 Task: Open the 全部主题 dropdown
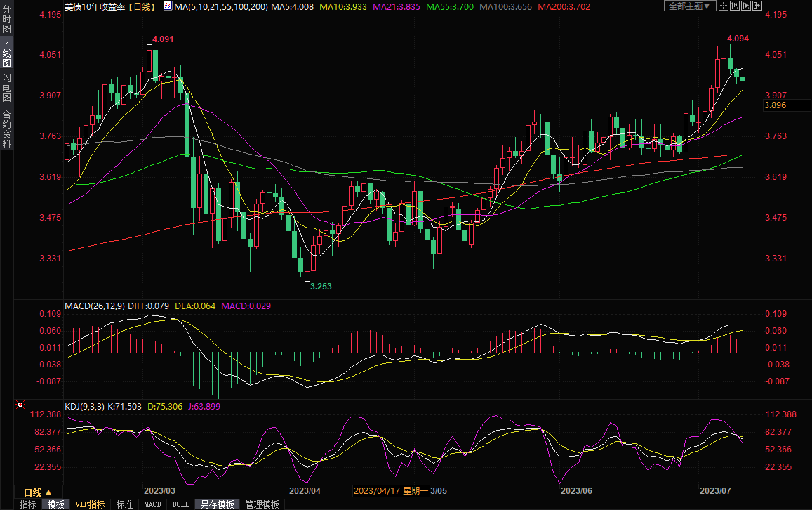[690, 6]
